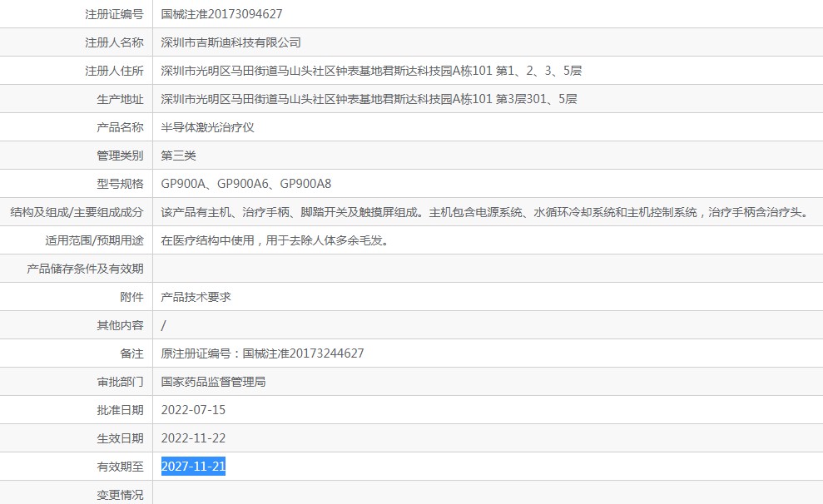The width and height of the screenshot is (823, 504).
Task: Click the 适用范围/预期用途 label
Action: (94, 240)
